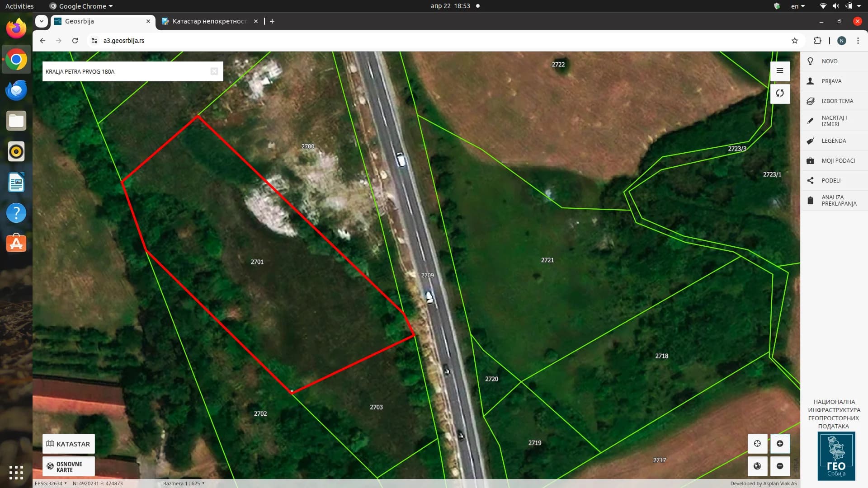The width and height of the screenshot is (868, 488).
Task: Click the refresh map arrows icon
Action: point(780,94)
